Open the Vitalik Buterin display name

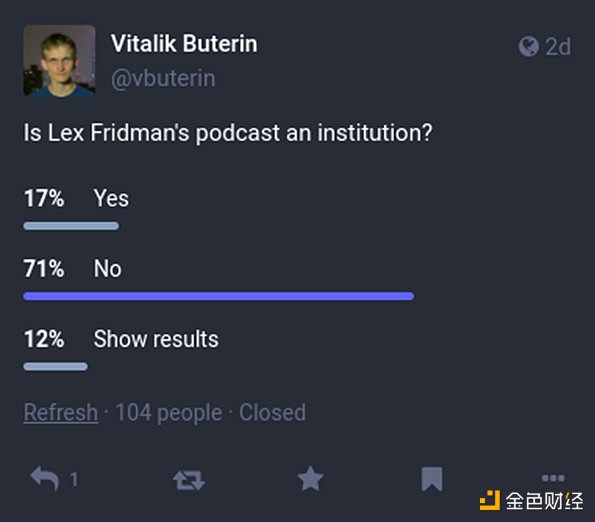(184, 43)
